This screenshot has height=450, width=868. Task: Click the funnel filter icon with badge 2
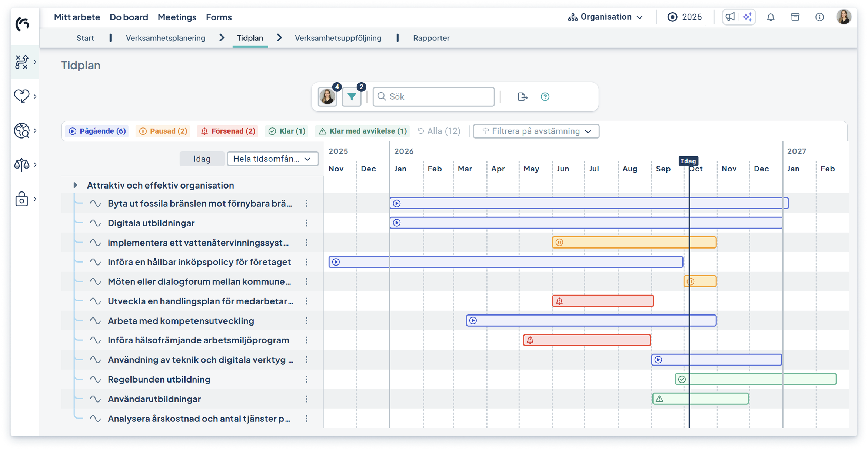click(352, 97)
